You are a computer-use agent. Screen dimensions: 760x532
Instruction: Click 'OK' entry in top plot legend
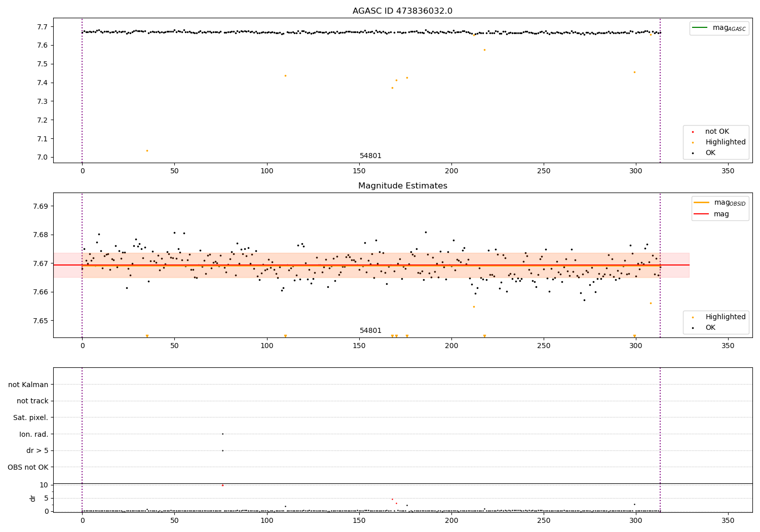tap(710, 153)
